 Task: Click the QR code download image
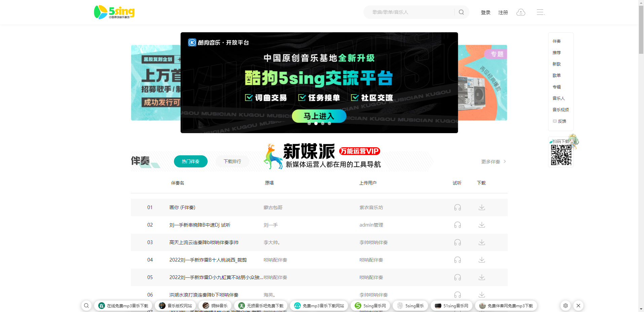tap(561, 155)
